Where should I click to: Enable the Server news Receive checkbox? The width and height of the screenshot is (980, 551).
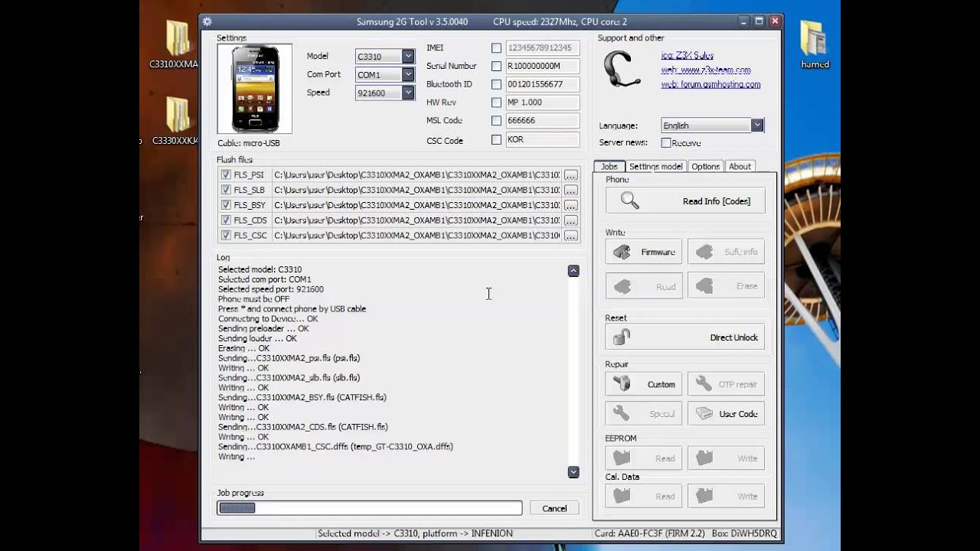click(666, 143)
